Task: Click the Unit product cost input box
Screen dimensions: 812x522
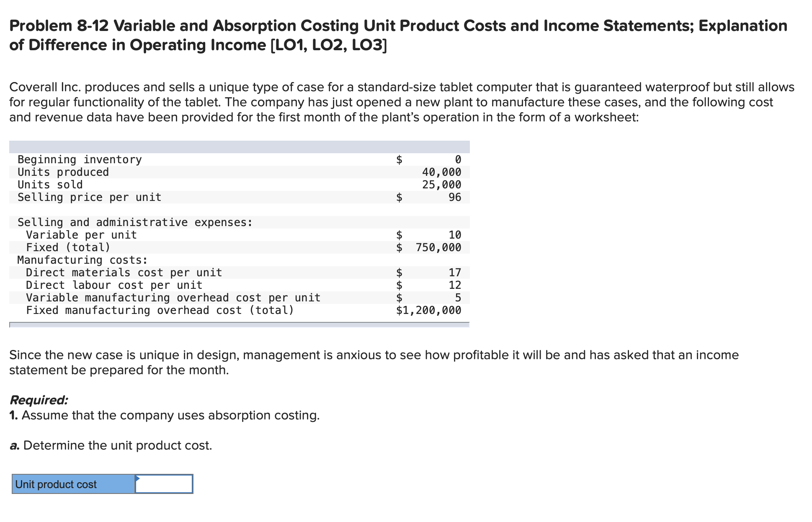Action: point(163,484)
